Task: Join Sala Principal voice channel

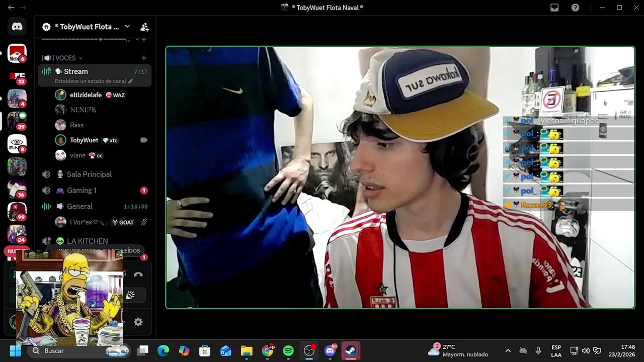Action: [95, 174]
